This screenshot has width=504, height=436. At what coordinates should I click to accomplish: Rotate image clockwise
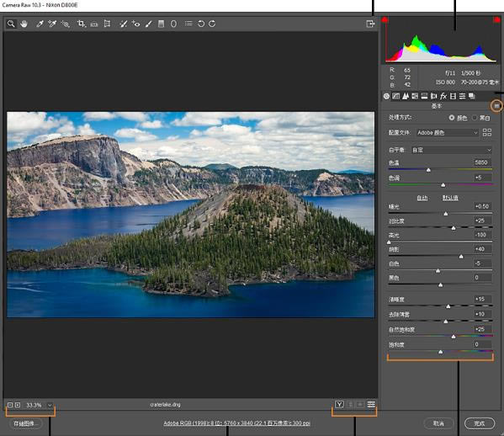coord(212,24)
